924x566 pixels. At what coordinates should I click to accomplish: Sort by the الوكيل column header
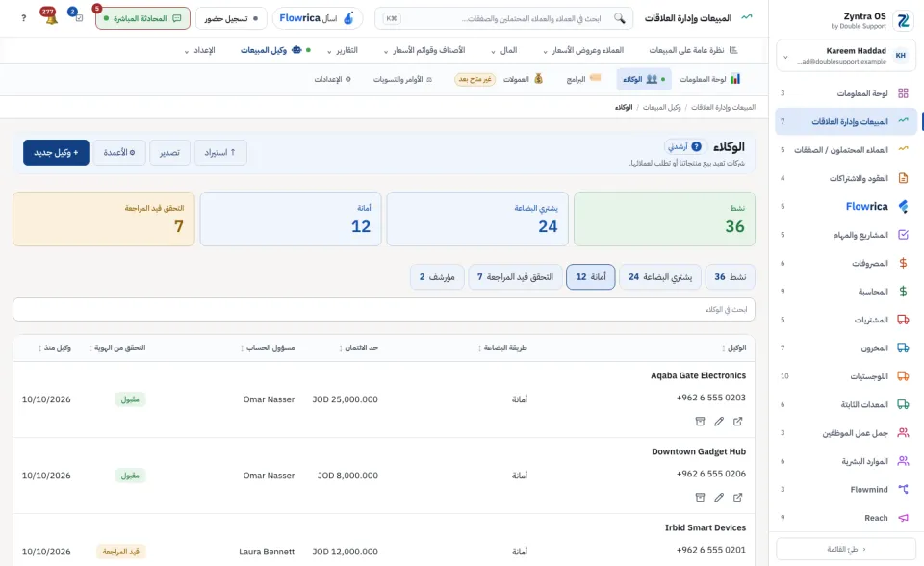(x=734, y=347)
